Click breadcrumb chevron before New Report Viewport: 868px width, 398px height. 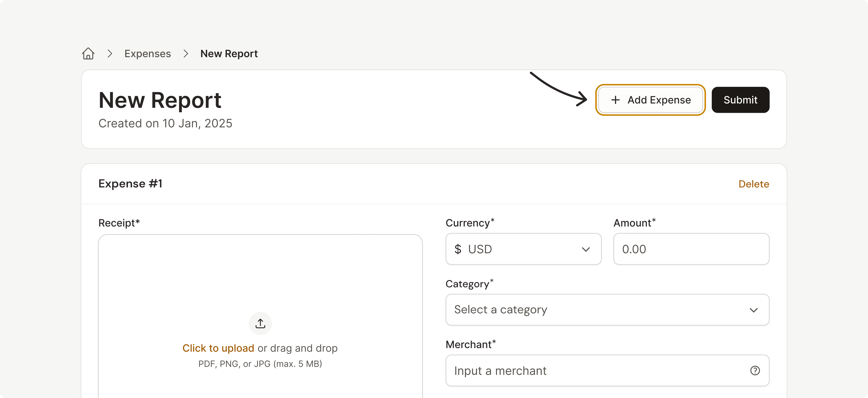186,54
